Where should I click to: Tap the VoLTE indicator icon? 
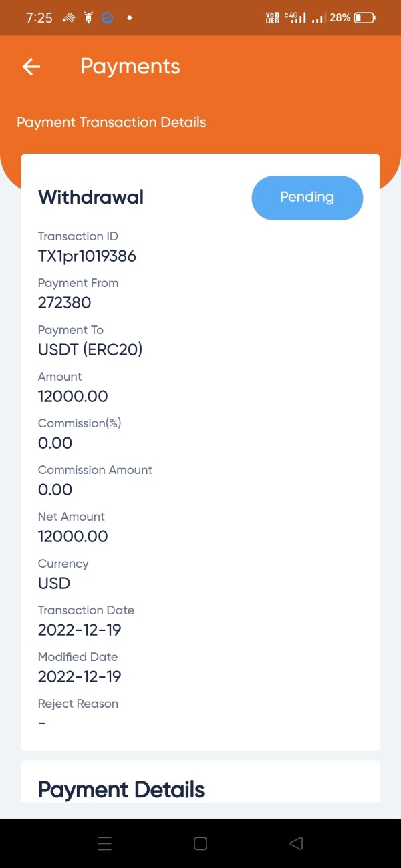point(272,18)
